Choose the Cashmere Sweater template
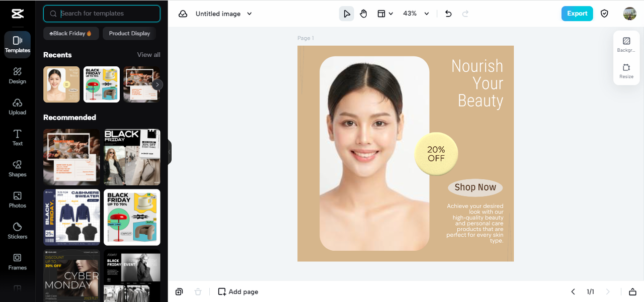The height and width of the screenshot is (302, 644). (71, 217)
